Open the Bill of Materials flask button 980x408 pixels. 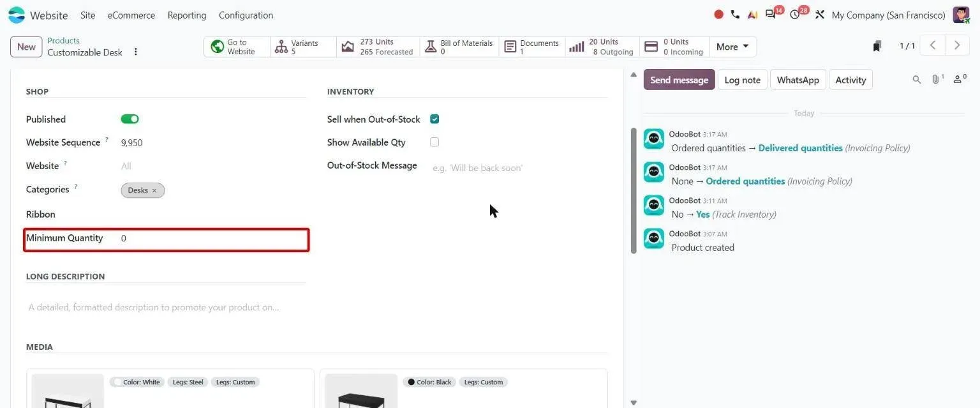(x=459, y=47)
